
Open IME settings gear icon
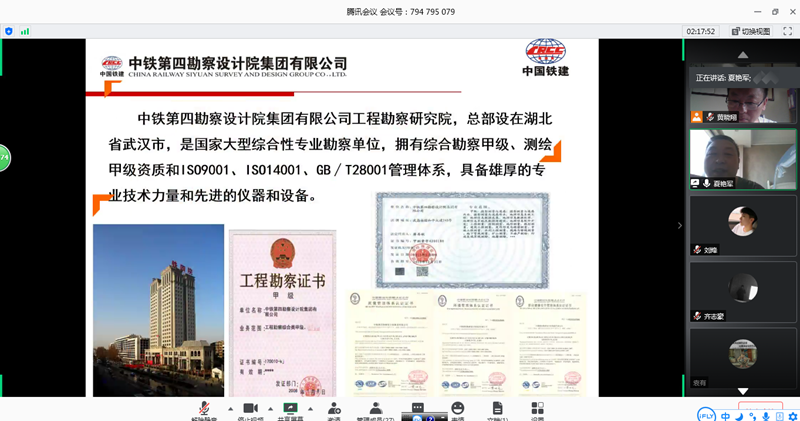pos(793,416)
